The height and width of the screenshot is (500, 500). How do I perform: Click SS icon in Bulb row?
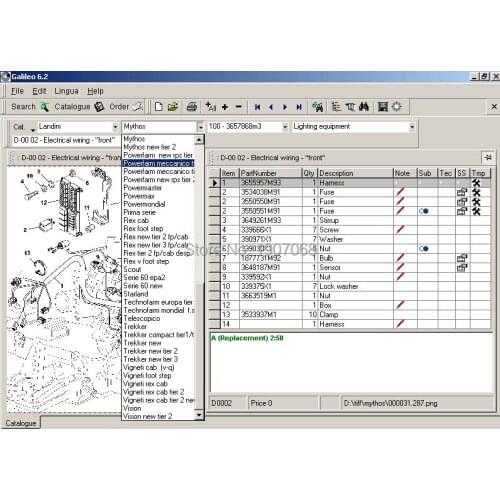(462, 258)
